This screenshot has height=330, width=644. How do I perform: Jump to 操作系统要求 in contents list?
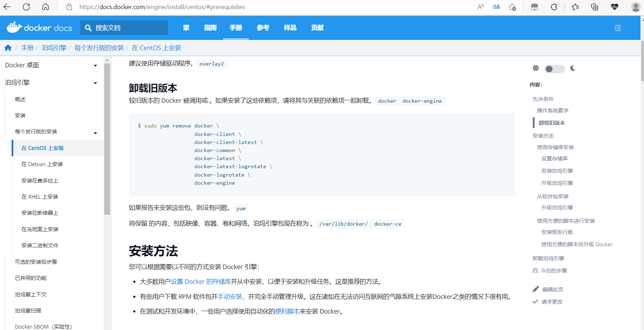[552, 111]
